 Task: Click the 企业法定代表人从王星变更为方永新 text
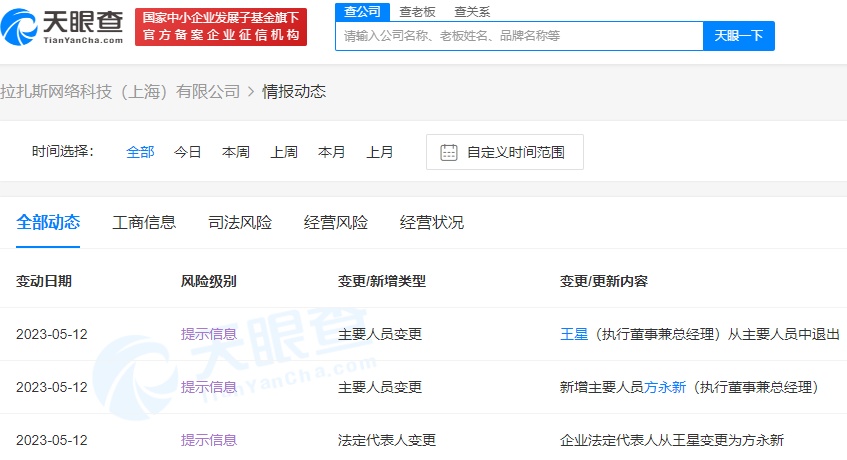[x=672, y=441]
